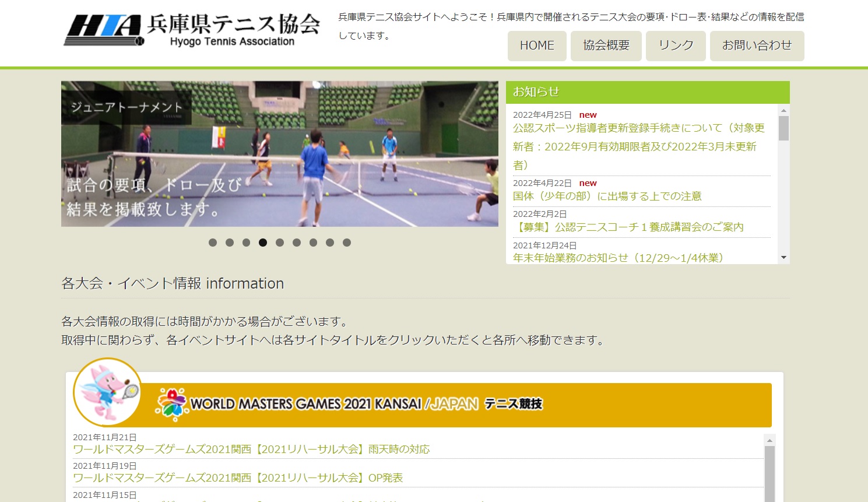
Task: Click the HTA Hyogo Tennis Association logo
Action: pos(192,30)
